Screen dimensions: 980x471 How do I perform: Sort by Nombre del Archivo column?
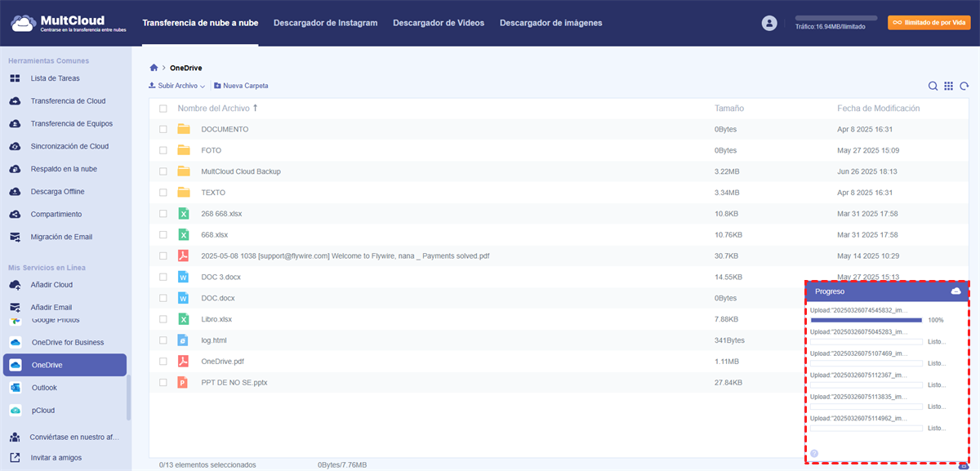pos(217,108)
